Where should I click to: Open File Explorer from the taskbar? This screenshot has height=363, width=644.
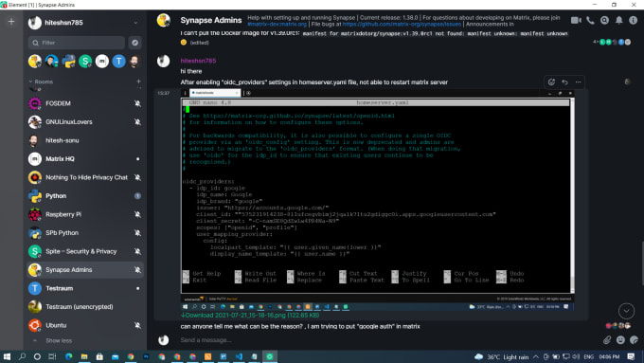point(83,356)
